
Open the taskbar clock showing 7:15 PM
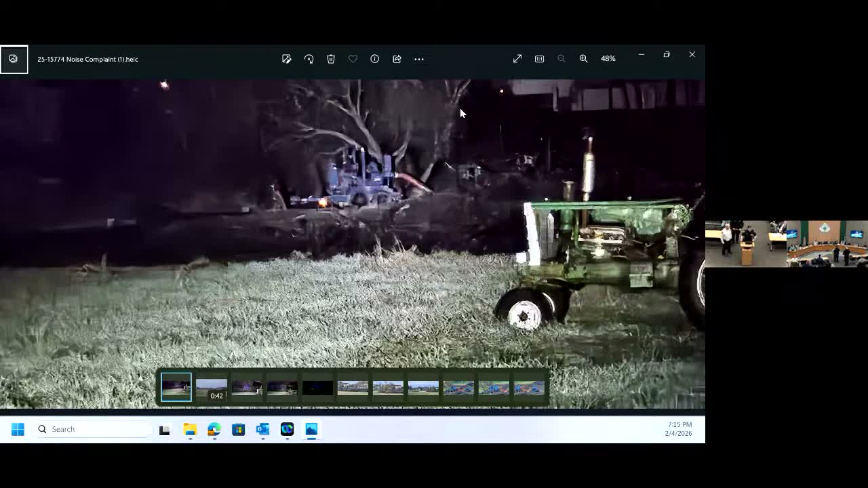tap(679, 429)
